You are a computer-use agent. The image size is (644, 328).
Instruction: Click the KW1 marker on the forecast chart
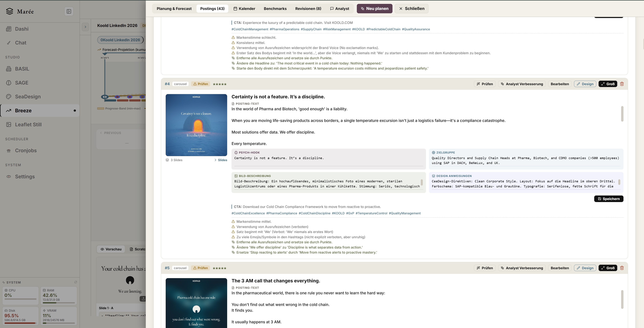point(105,58)
